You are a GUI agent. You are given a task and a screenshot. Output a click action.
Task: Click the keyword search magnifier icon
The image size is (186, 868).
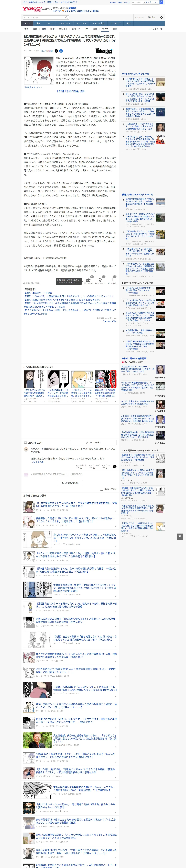pyautogui.click(x=66, y=18)
